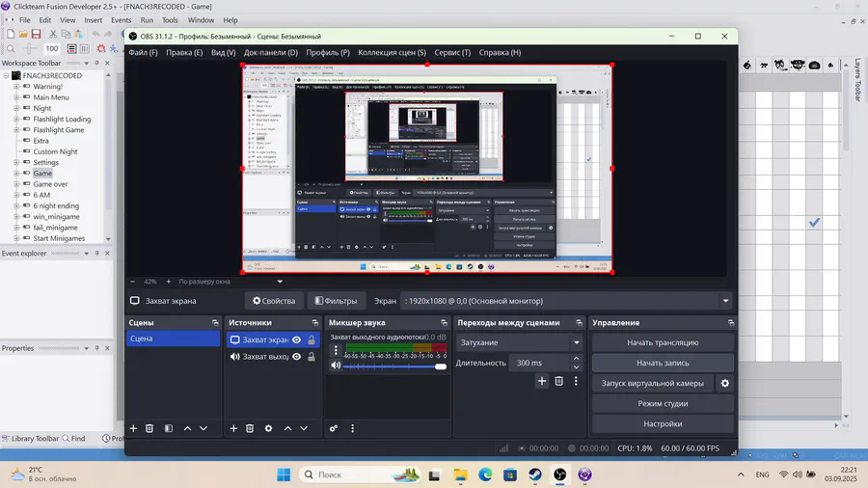Open audio mixer bottom three-dot menu

click(353, 428)
